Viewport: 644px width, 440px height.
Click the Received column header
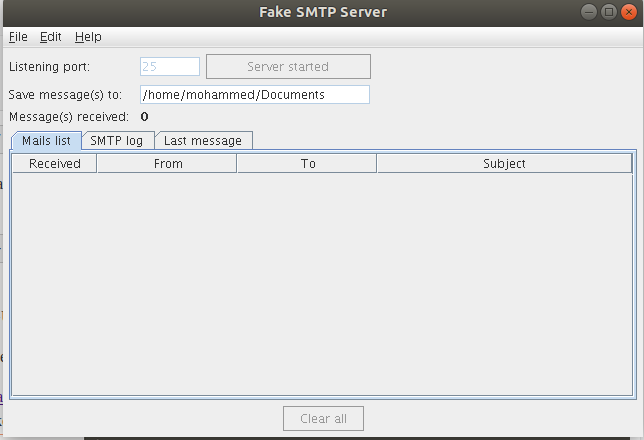pos(55,164)
